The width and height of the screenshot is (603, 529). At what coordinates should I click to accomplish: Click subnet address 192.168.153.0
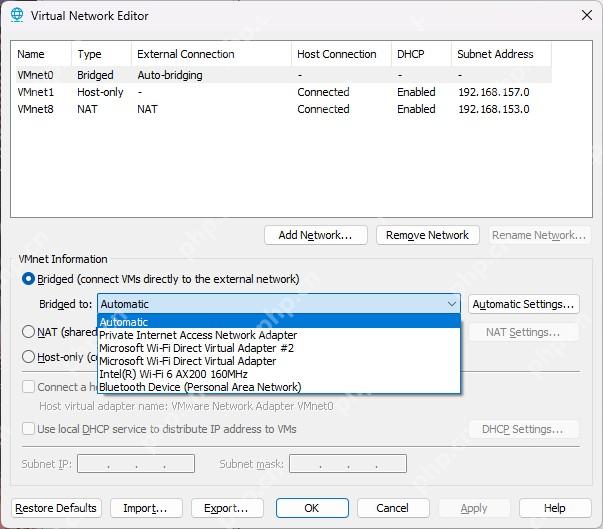494,109
